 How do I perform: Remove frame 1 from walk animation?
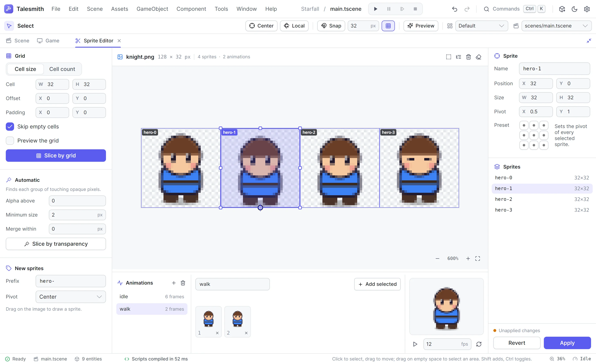tap(217, 333)
